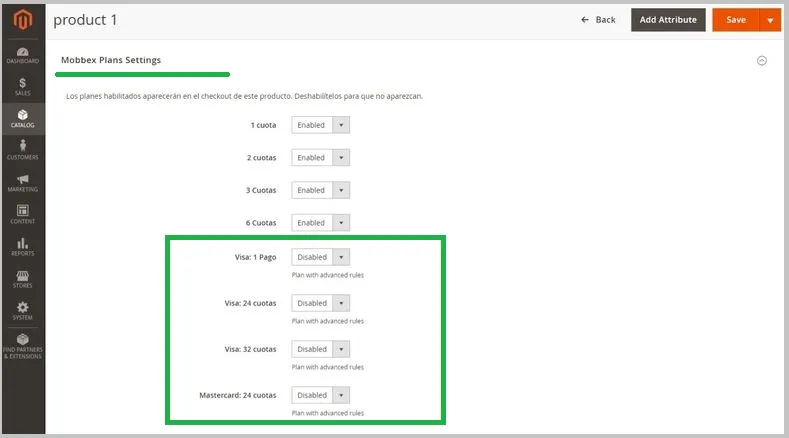Click the Mastercard: 24 cuotas label
Screen dimensions: 789x438
238,395
